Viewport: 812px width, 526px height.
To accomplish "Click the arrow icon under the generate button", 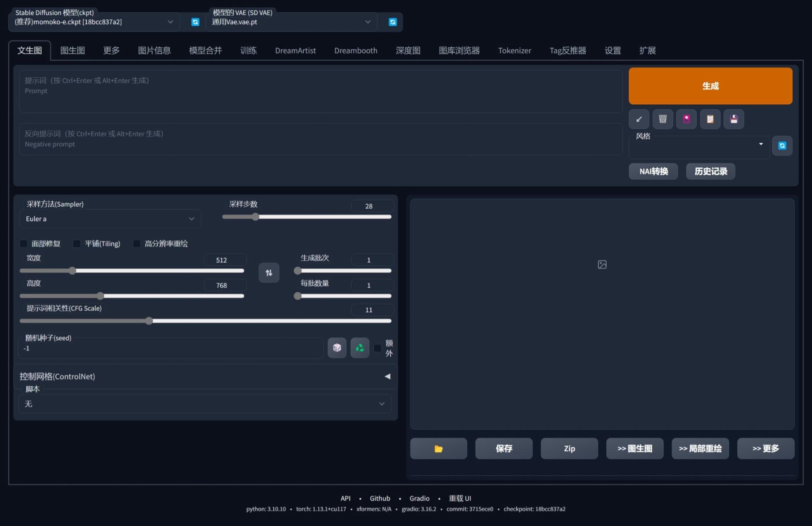I will pos(639,119).
